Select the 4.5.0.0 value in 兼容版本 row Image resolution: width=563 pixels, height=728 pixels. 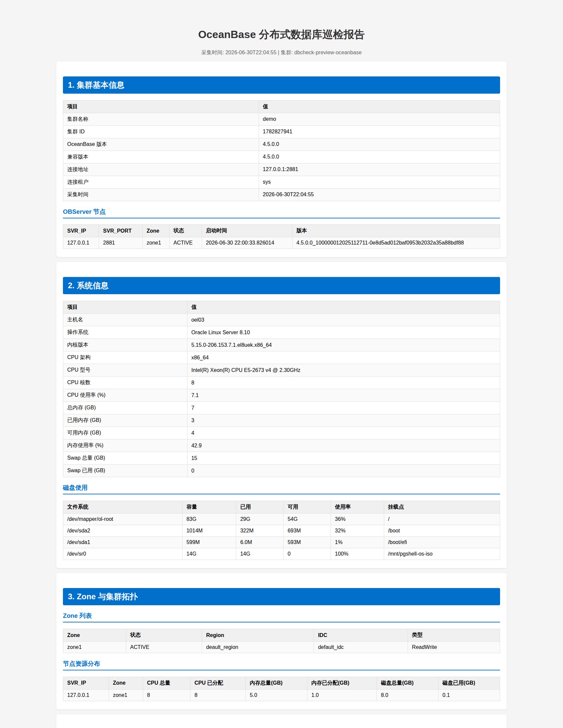271,157
